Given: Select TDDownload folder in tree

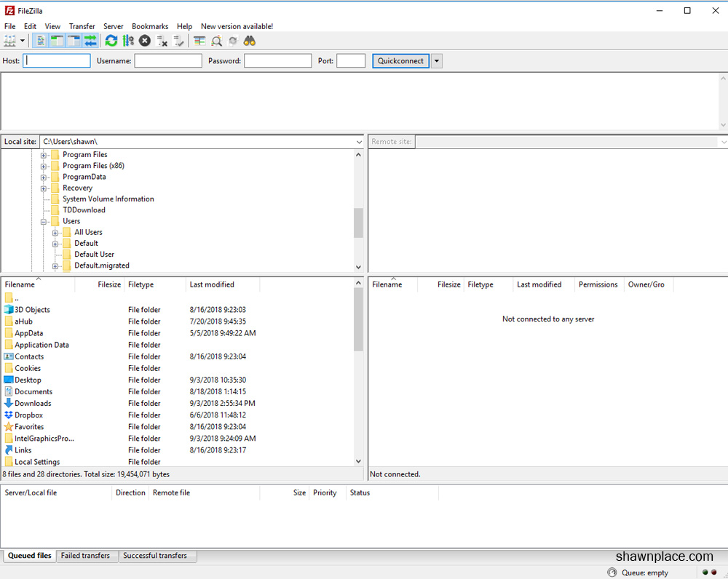Looking at the screenshot, I should pos(84,210).
